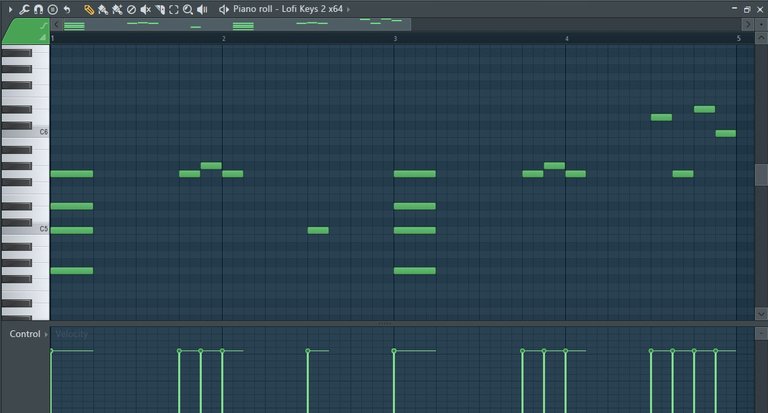
Task: Select the G4 note of bar 3 chord
Action: point(414,270)
